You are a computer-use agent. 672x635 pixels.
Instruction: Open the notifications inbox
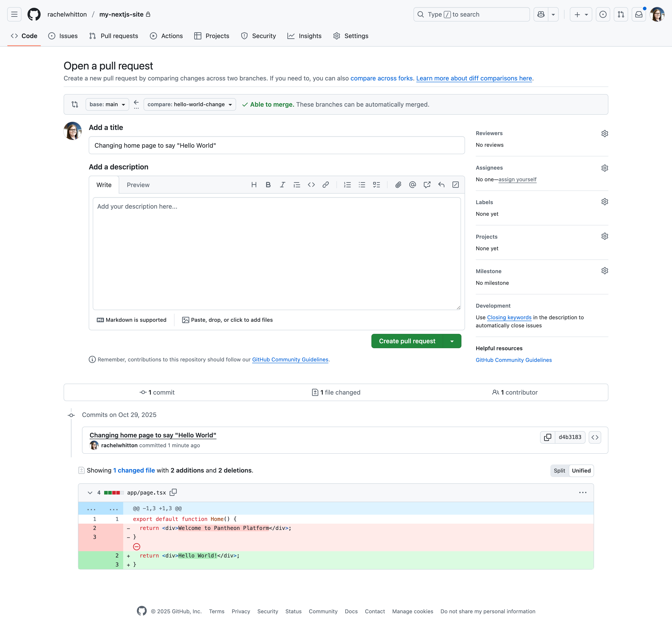click(x=639, y=14)
